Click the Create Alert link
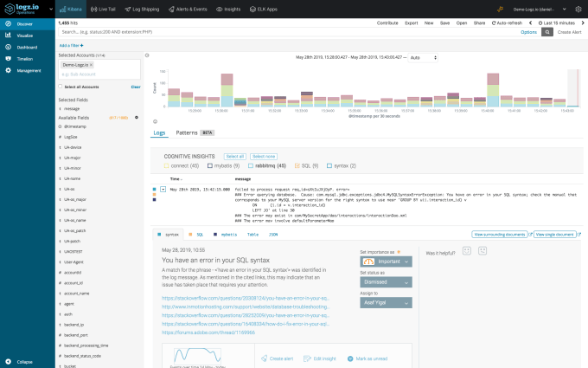This screenshot has width=588, height=368. pyautogui.click(x=570, y=31)
